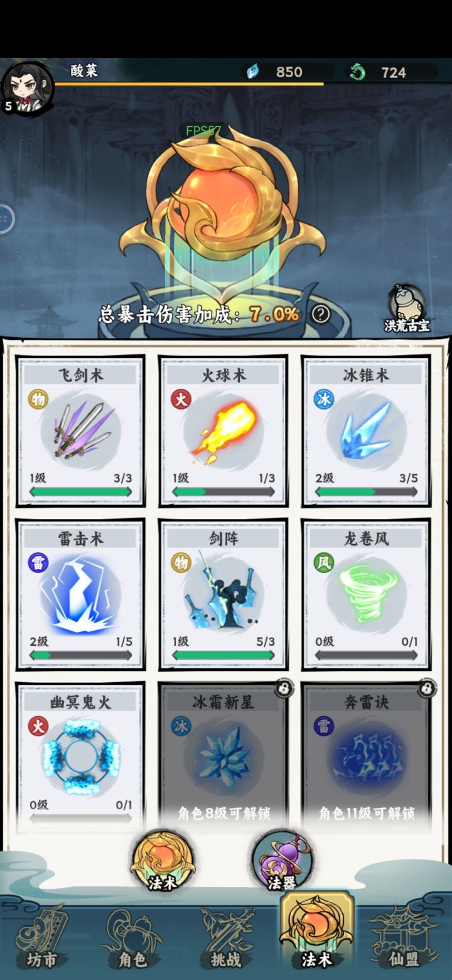Open the 坊市 market tab

(42, 936)
